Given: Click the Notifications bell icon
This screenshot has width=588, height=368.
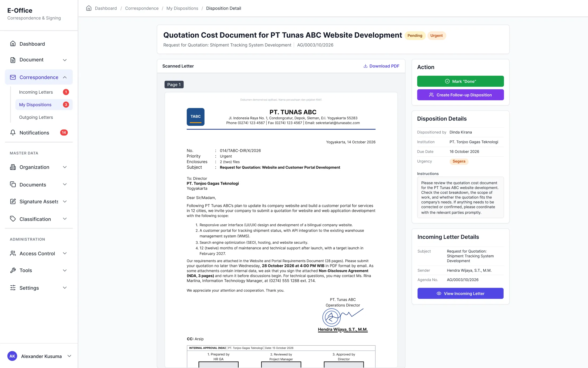Looking at the screenshot, I should click(x=13, y=133).
